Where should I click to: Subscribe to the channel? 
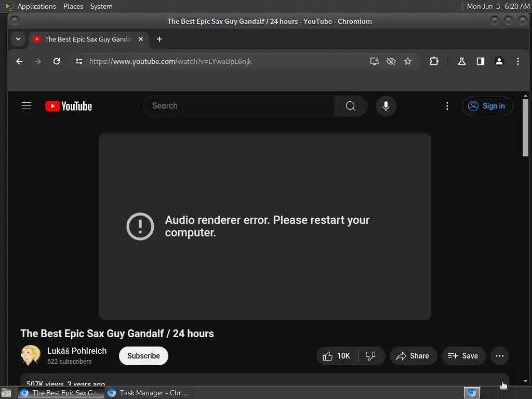point(143,356)
